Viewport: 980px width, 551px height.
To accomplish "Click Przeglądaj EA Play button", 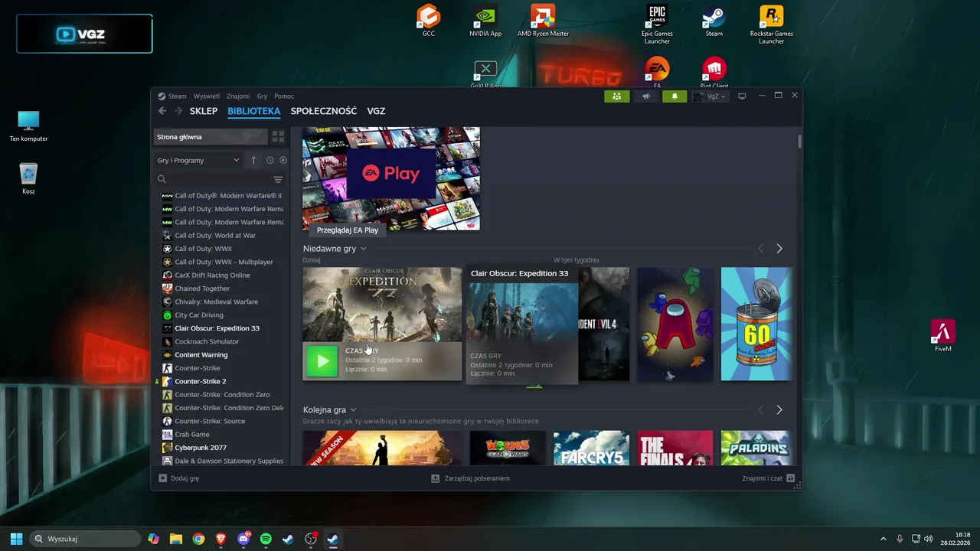I will (348, 230).
